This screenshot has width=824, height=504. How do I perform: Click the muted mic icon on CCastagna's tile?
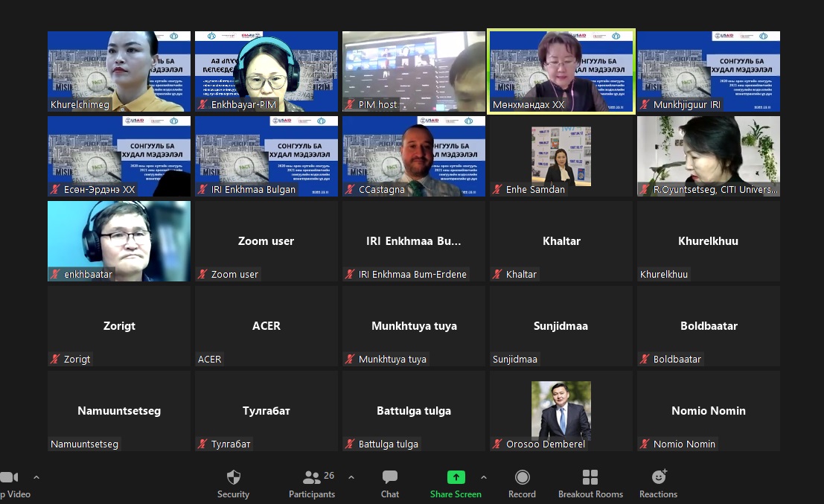349,190
